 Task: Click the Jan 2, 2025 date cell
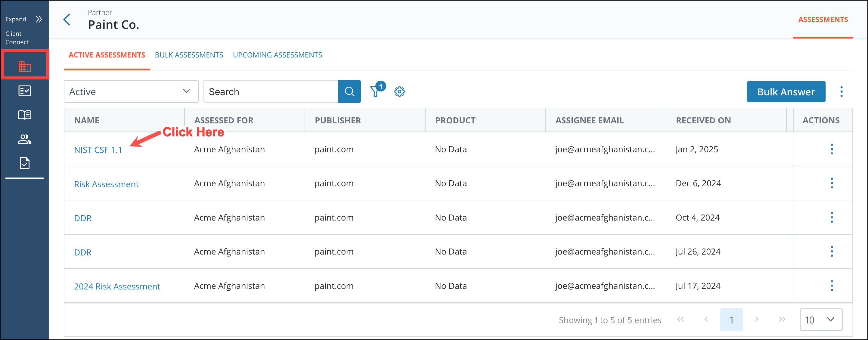[x=696, y=149]
